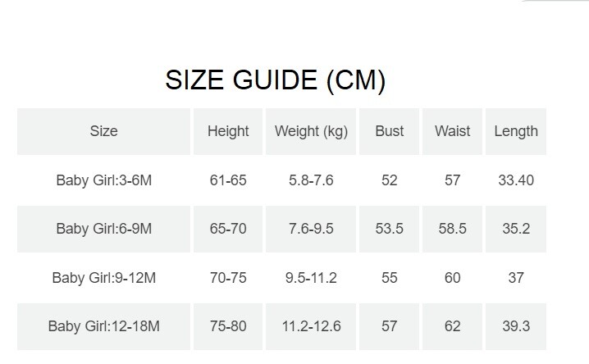Click the Height column header
Viewport: 589px width, 364px height.
(228, 131)
